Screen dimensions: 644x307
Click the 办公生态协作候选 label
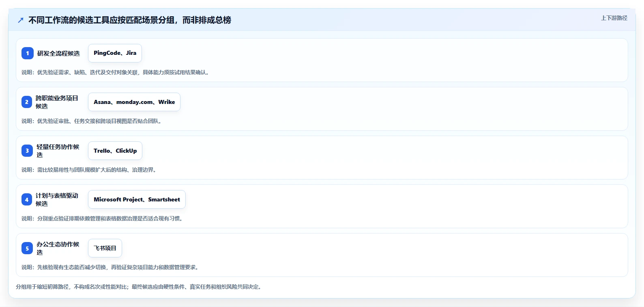[58, 248]
